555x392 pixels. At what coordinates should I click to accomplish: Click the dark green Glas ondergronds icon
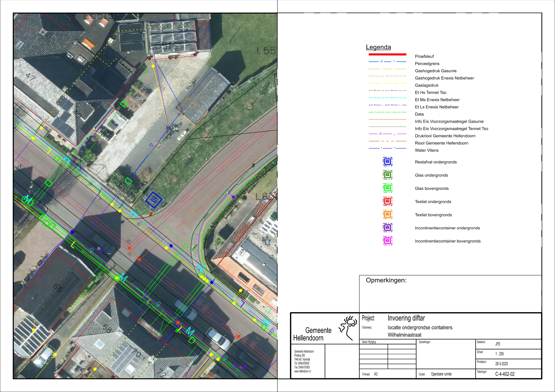pos(387,175)
